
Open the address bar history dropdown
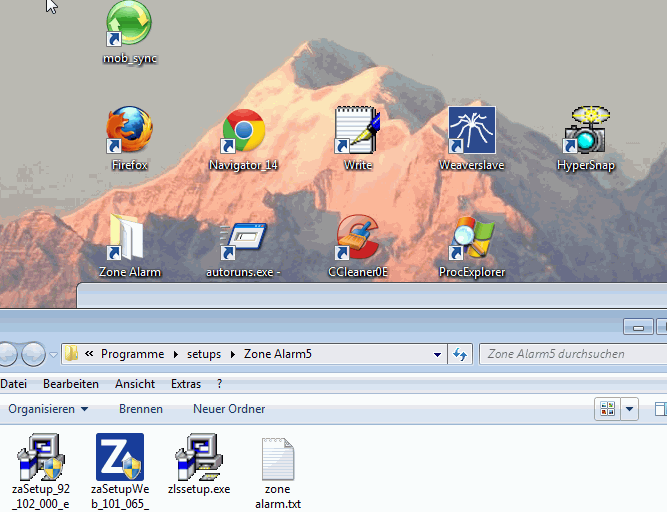(437, 354)
